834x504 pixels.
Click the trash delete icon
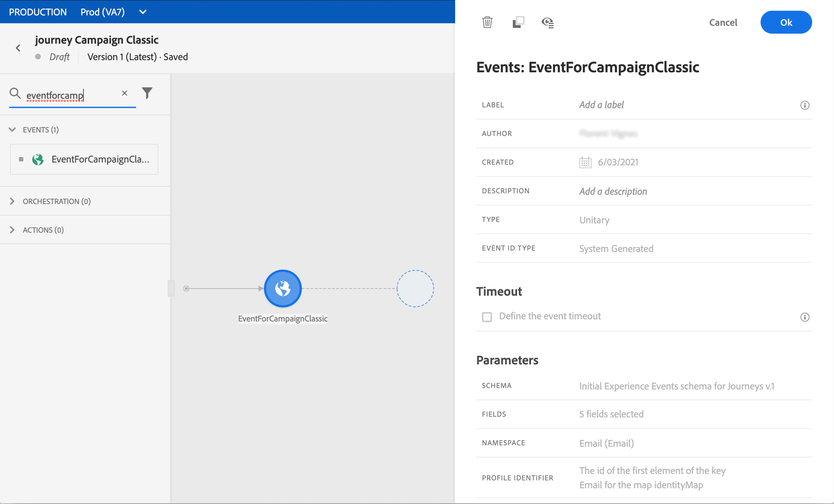tap(487, 22)
